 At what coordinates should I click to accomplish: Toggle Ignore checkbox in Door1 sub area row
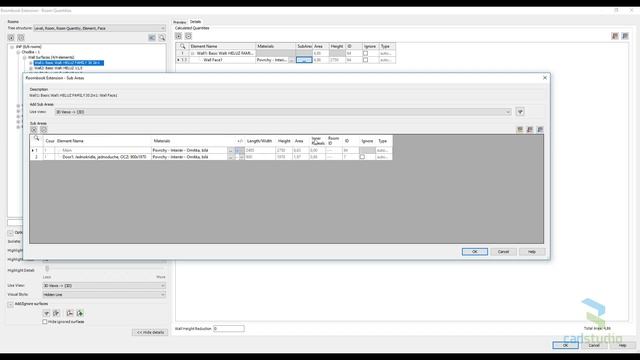point(362,157)
